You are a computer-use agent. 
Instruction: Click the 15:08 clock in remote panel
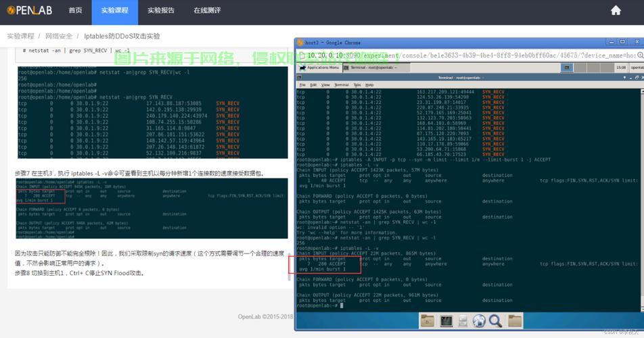point(621,68)
